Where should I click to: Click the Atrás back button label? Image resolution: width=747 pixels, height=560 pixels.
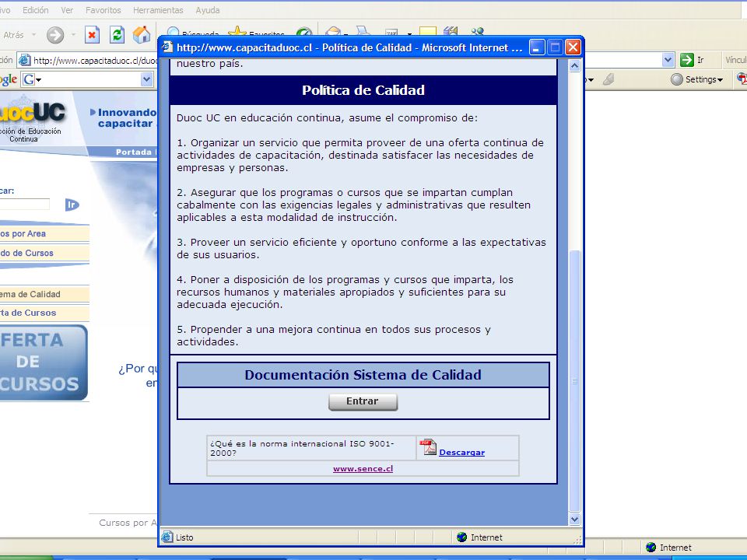point(13,35)
